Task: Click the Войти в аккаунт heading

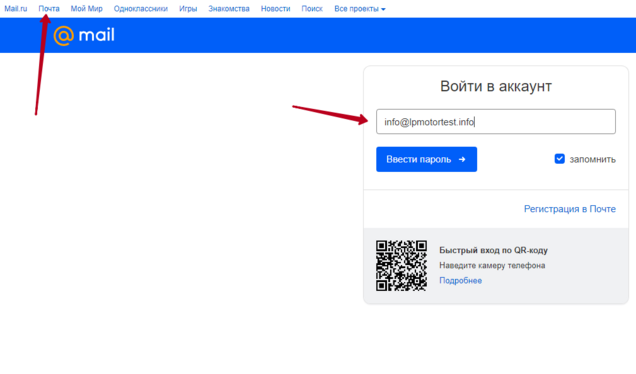Action: click(496, 86)
